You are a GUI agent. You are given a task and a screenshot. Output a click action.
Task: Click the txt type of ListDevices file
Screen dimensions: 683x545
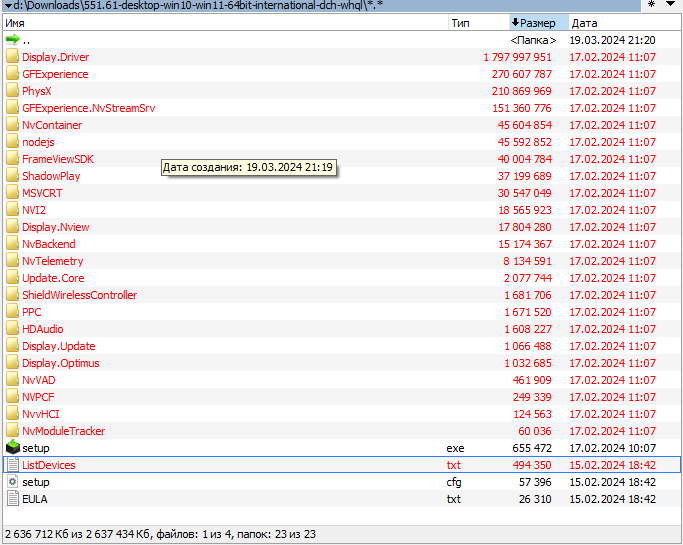(453, 465)
